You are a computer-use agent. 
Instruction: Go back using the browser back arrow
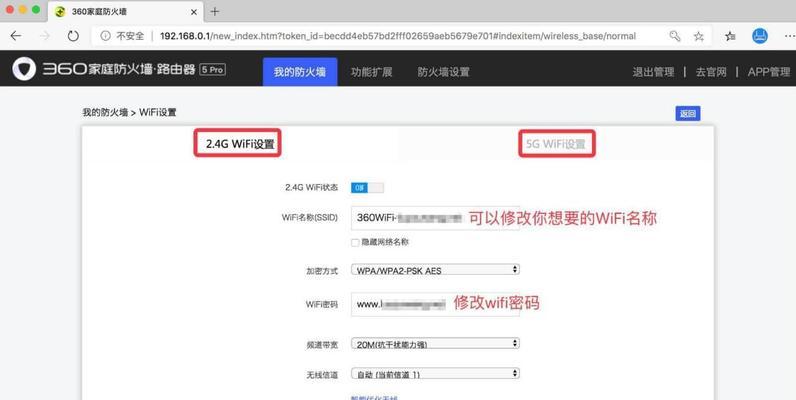16,36
